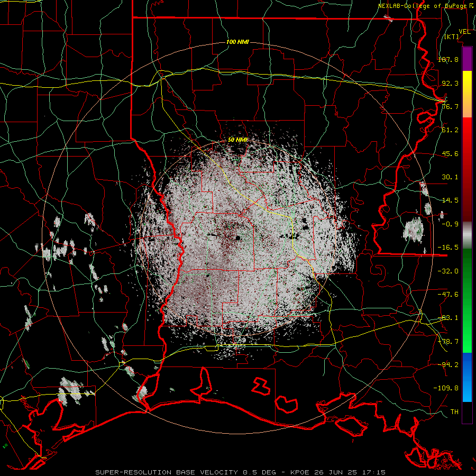Click the 92.3 velocity scale value

(x=450, y=83)
